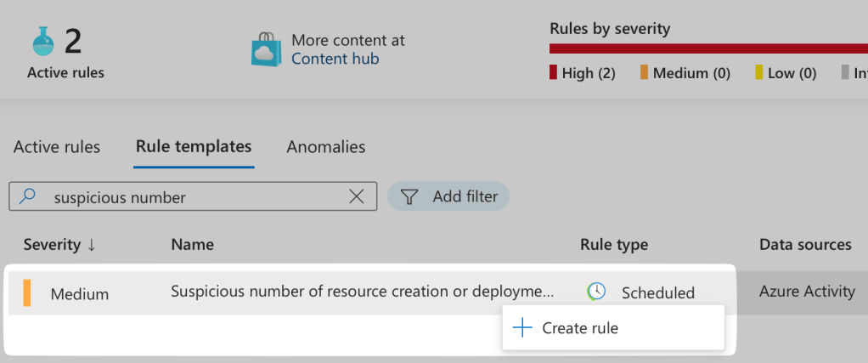Screen dimensions: 868x363
Task: Open the Content hub link
Action: click(335, 59)
